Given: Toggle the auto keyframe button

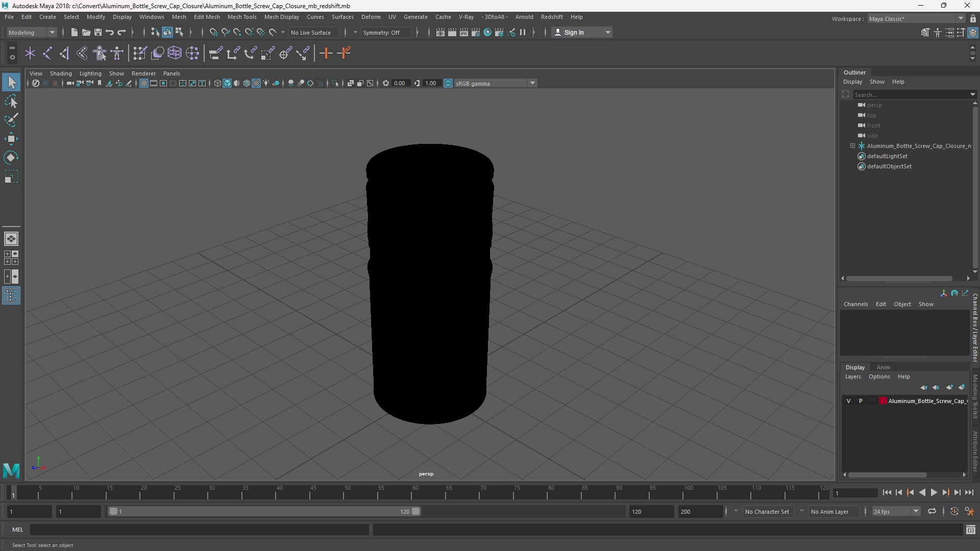Looking at the screenshot, I should 954,511.
